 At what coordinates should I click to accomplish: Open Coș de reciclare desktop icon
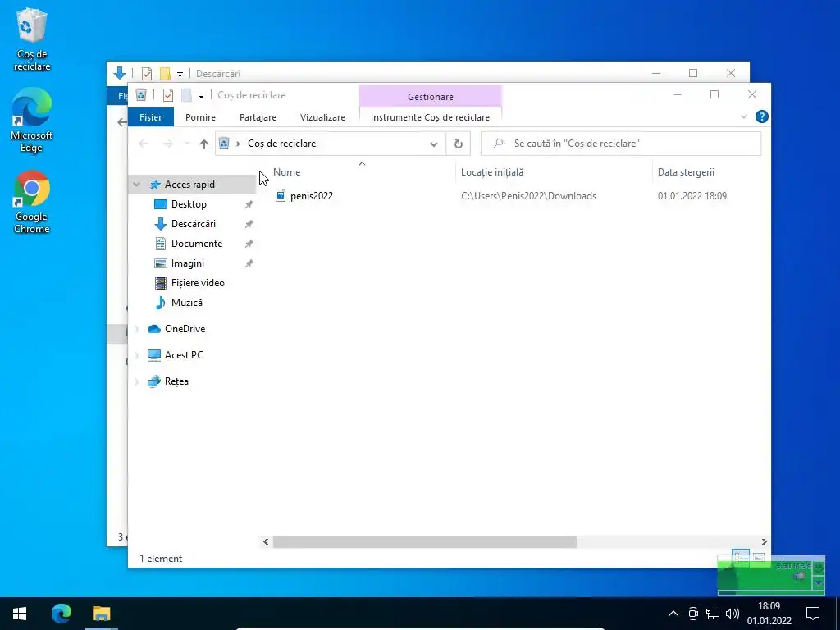[32, 40]
